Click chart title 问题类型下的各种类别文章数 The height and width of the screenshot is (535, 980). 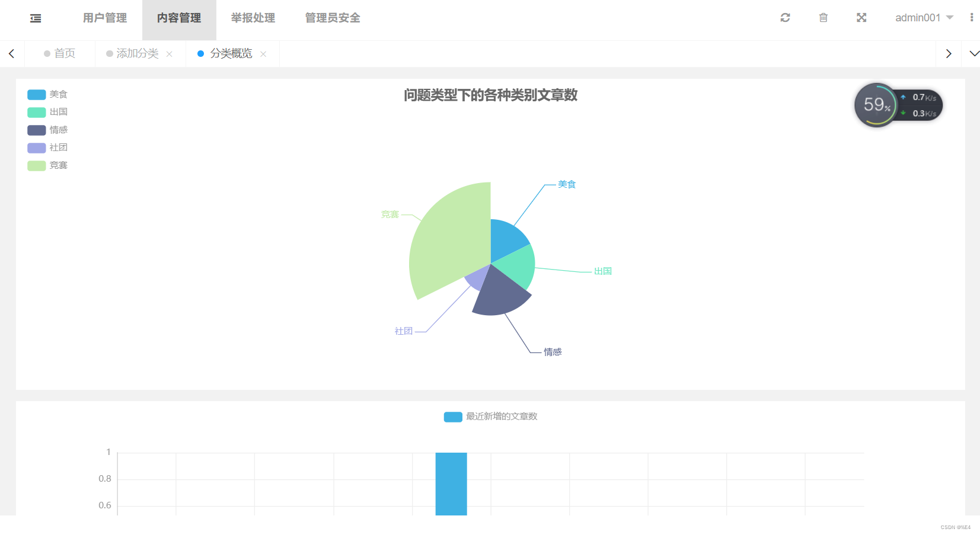[x=491, y=95]
